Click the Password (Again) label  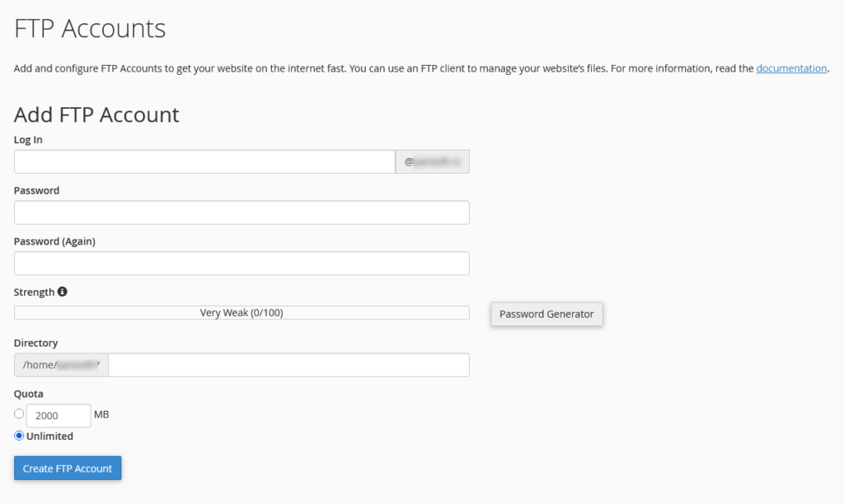point(54,241)
